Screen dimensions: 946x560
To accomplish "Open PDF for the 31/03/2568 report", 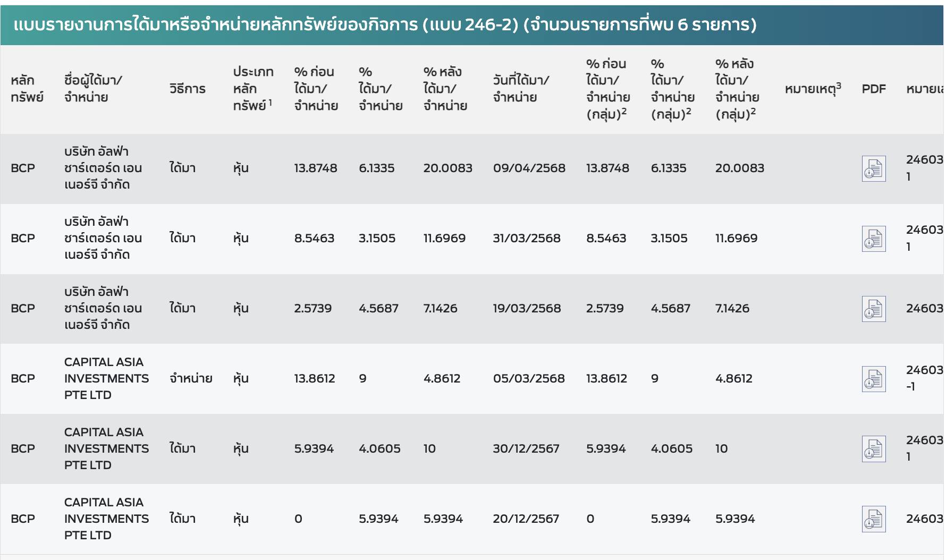I will (873, 239).
